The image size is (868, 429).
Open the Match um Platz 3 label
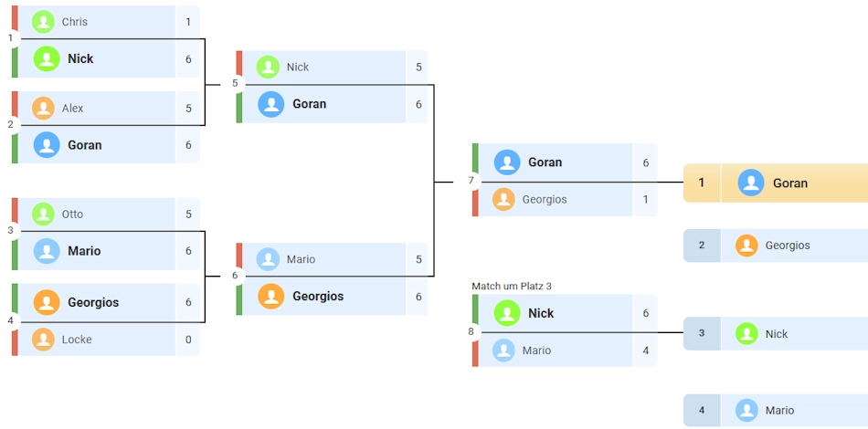pos(512,287)
